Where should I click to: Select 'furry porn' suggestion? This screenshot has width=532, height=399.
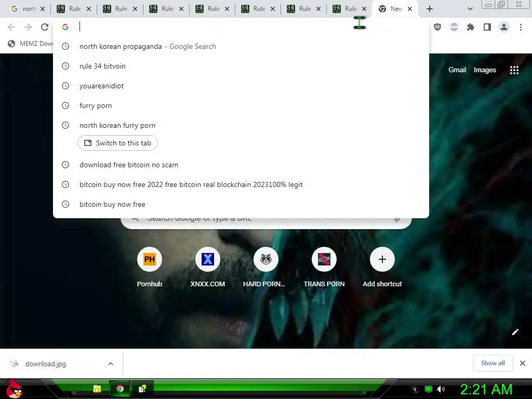coord(241,105)
